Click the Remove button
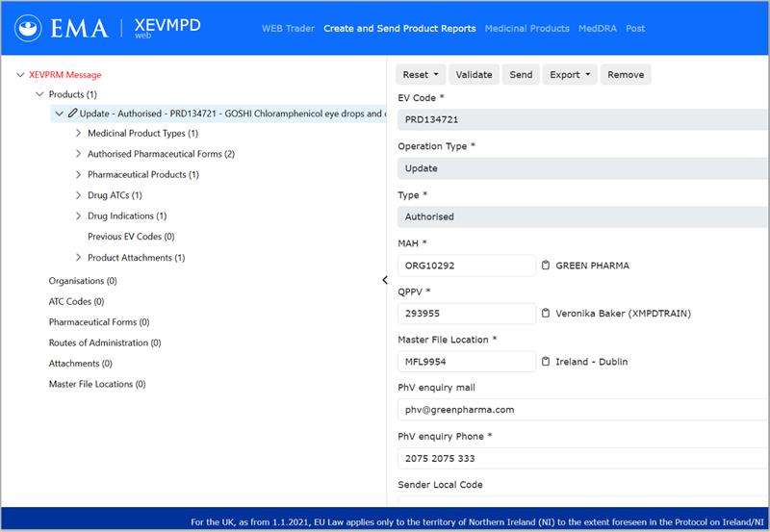 [x=626, y=75]
